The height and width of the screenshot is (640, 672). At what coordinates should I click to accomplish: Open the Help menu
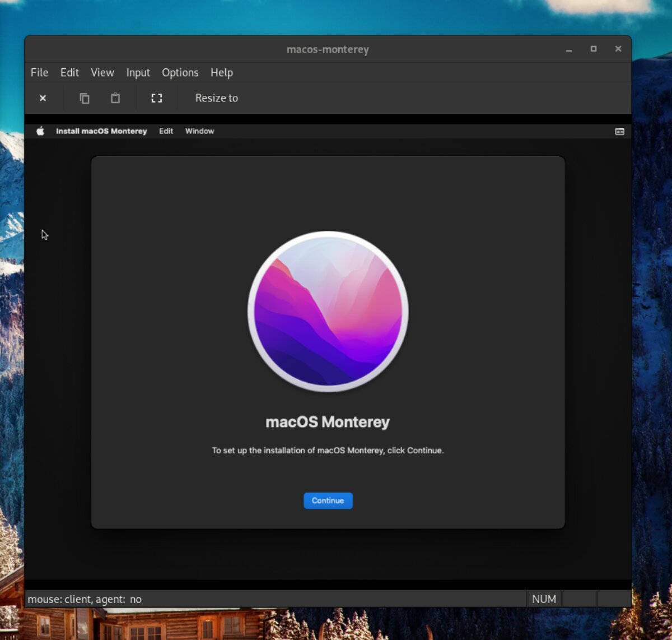pyautogui.click(x=222, y=72)
